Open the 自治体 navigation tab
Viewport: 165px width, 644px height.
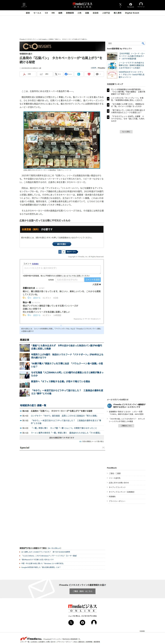pyautogui.click(x=96, y=13)
